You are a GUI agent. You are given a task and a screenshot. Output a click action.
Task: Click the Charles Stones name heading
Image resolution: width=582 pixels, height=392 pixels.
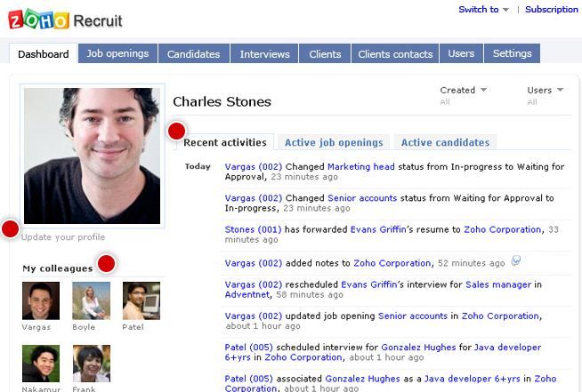click(222, 101)
